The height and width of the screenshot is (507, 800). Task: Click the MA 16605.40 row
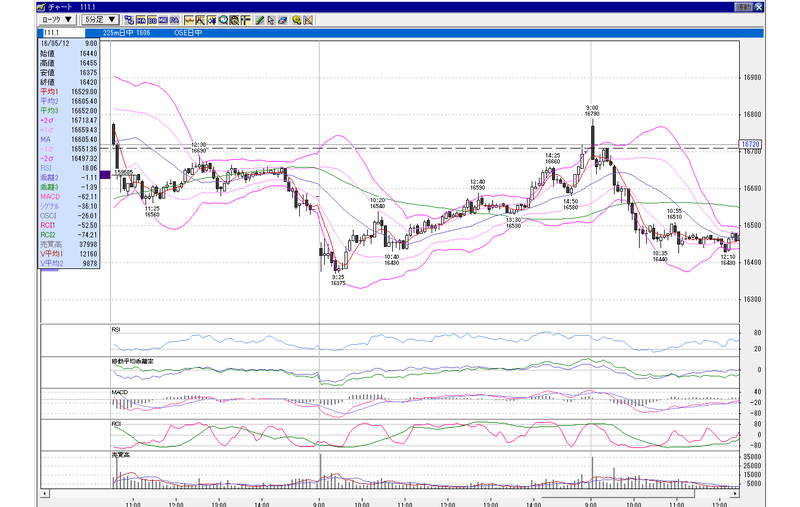(x=69, y=139)
